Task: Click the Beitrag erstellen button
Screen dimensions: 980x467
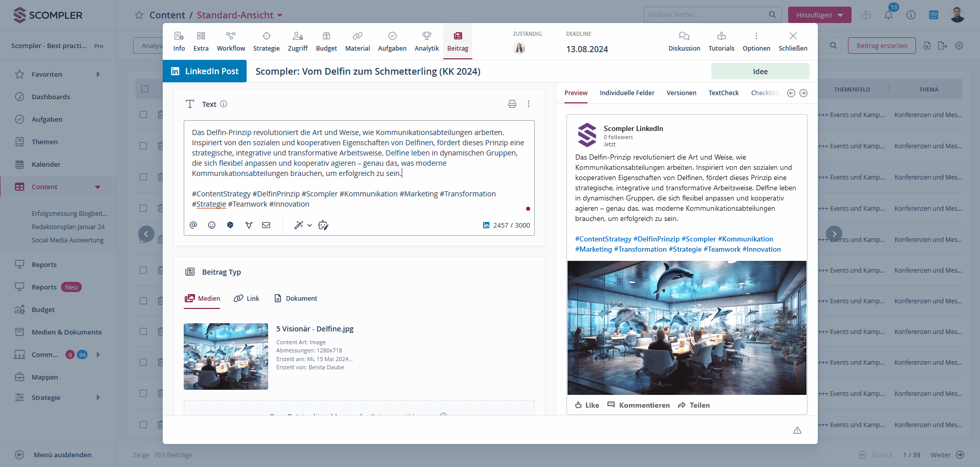Action: point(881,46)
